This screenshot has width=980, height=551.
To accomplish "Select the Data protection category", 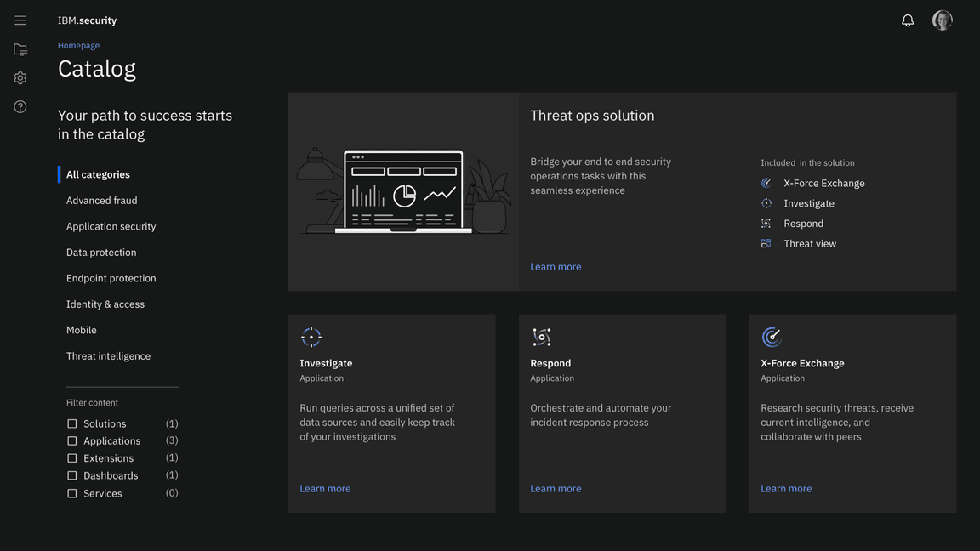I will click(x=100, y=252).
